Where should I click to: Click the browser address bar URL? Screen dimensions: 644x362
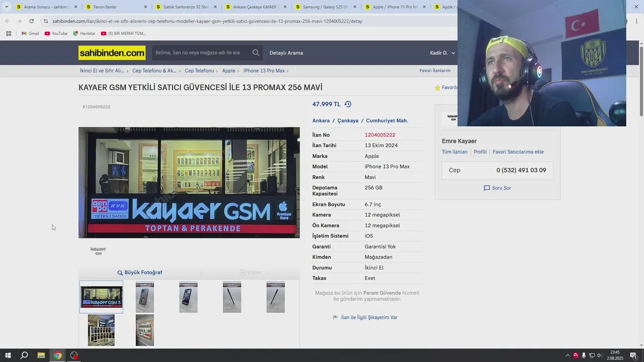207,21
